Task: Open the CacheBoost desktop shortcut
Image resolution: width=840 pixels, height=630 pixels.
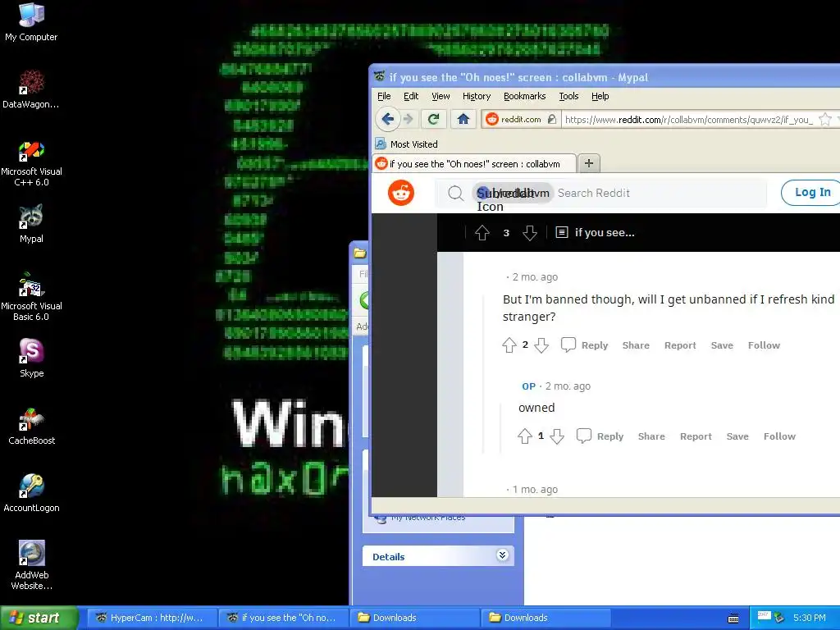Action: point(31,426)
